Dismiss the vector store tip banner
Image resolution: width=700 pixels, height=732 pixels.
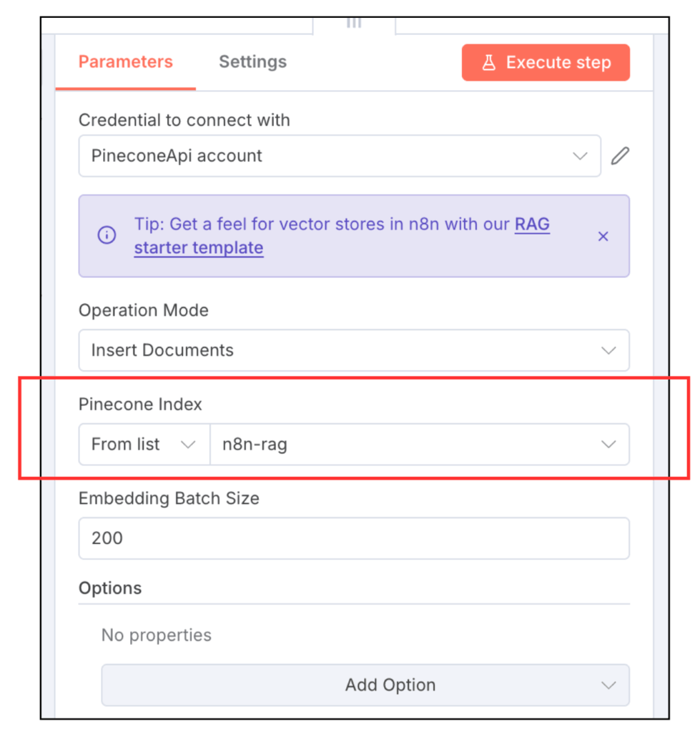coord(603,236)
